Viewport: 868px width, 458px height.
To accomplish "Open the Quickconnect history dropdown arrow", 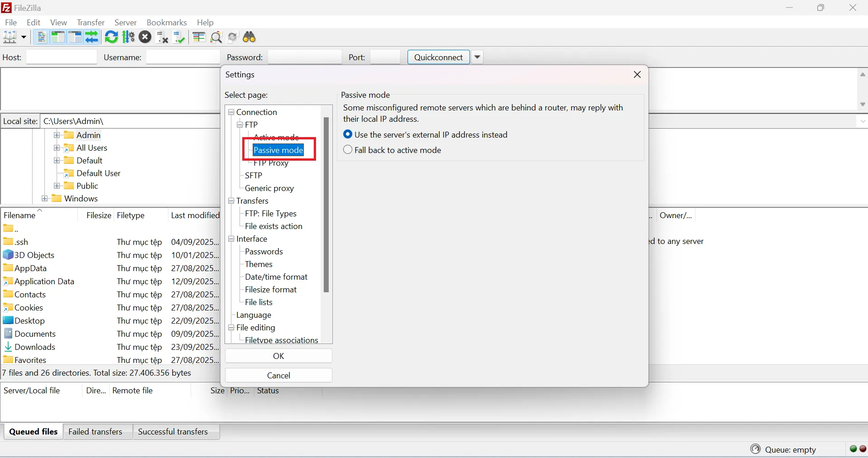I will [477, 57].
